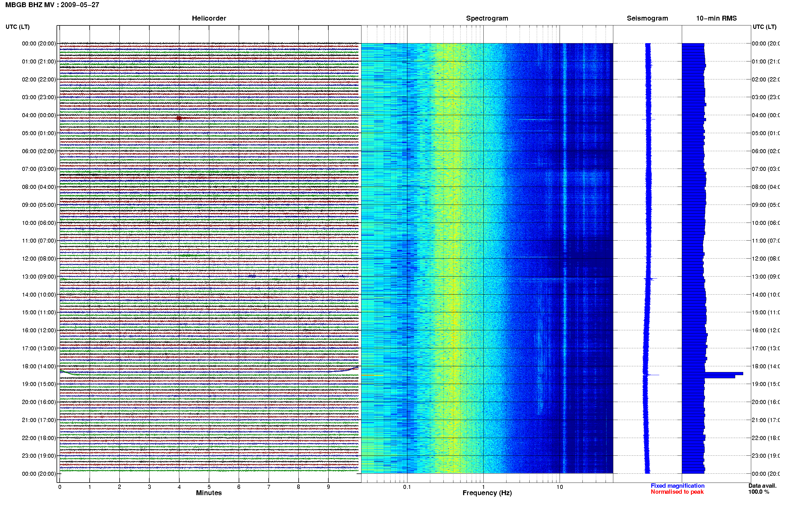This screenshot has width=812, height=508.
Task: Click the '22:00 (18:00)' time label on the Helicorder axis
Action: tap(39, 438)
